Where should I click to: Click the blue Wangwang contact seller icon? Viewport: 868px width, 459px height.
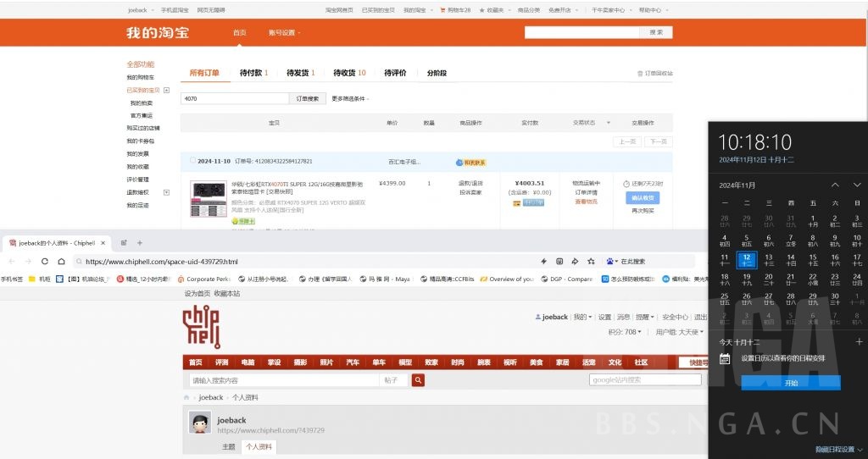(459, 163)
